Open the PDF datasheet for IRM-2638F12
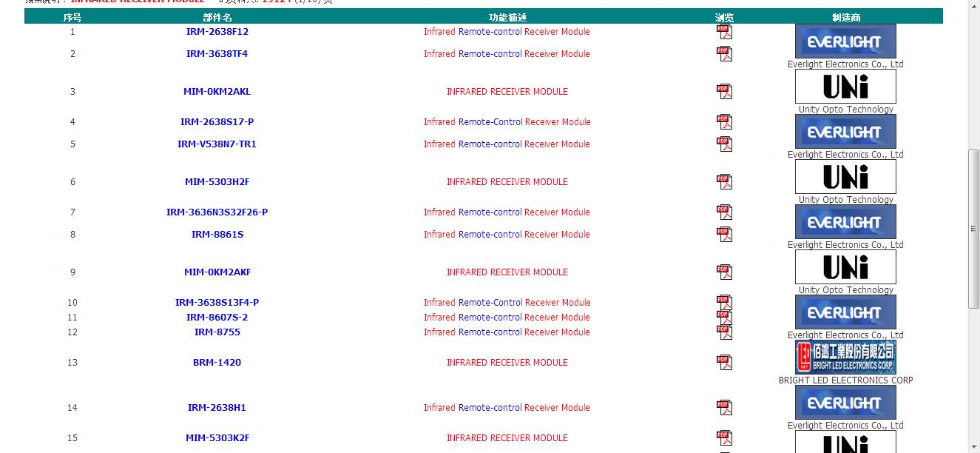Image resolution: width=980 pixels, height=453 pixels. click(724, 32)
